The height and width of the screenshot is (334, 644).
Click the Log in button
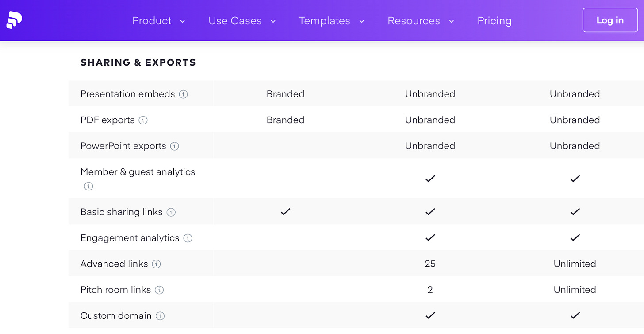tap(610, 20)
